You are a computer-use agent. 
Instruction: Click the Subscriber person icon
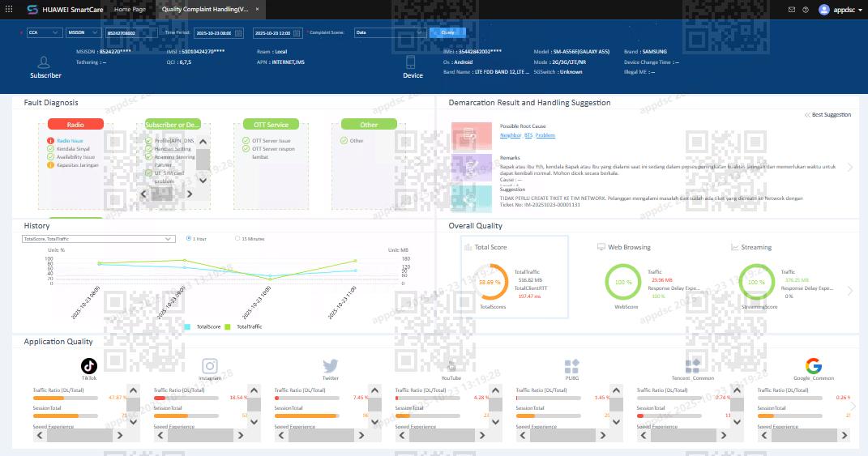pyautogui.click(x=44, y=62)
